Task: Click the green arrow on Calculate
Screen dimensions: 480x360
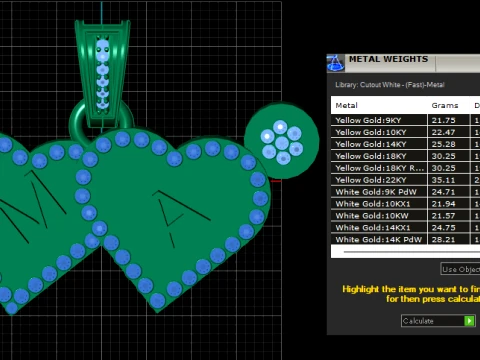Action: (x=469, y=321)
